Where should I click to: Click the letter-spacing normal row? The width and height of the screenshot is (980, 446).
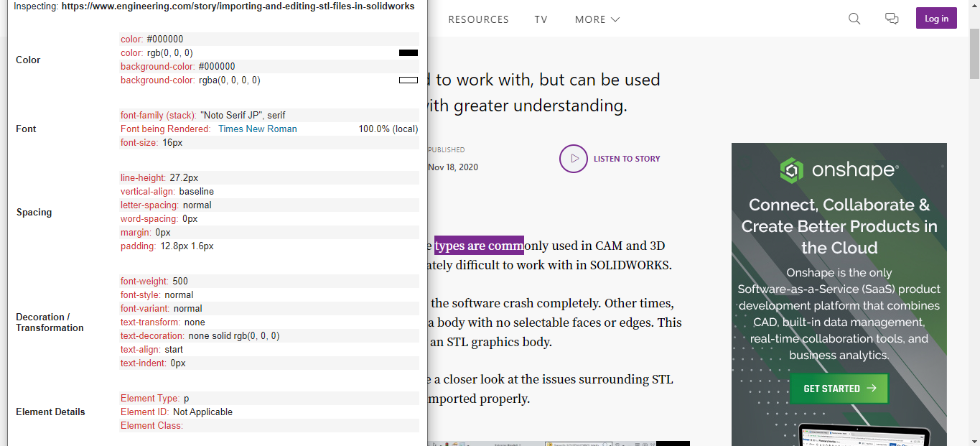pos(269,205)
